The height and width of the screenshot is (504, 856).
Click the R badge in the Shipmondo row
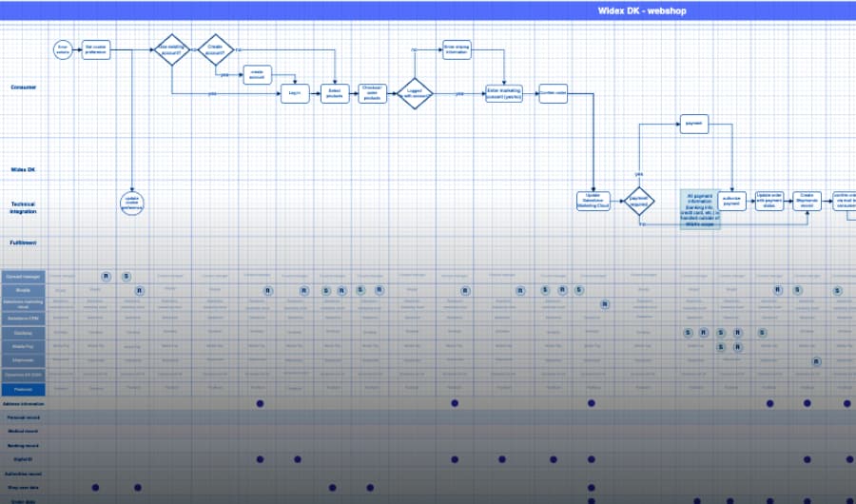816,361
